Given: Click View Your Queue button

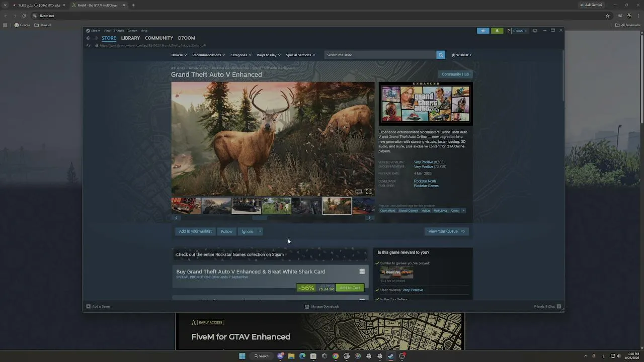Looking at the screenshot, I should tap(447, 231).
